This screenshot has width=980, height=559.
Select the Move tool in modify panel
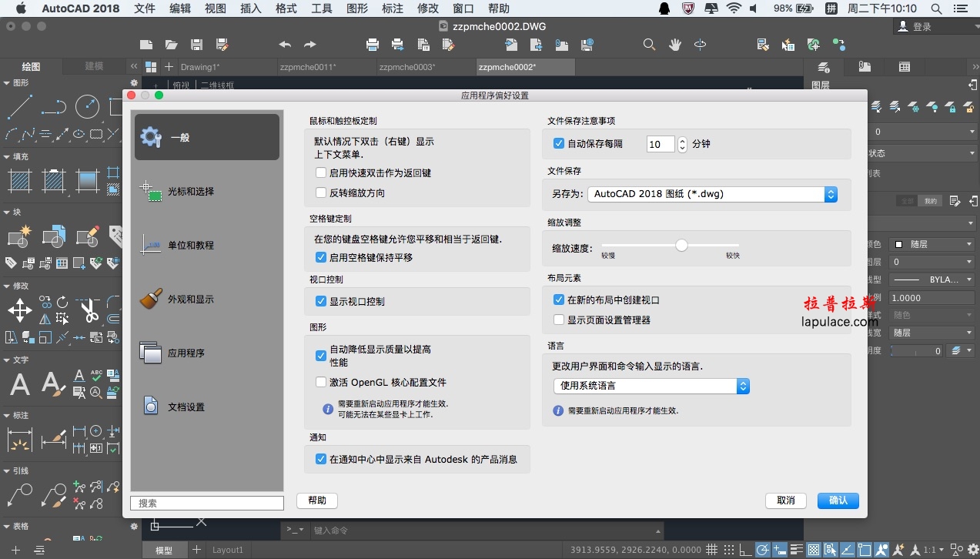pos(20,311)
